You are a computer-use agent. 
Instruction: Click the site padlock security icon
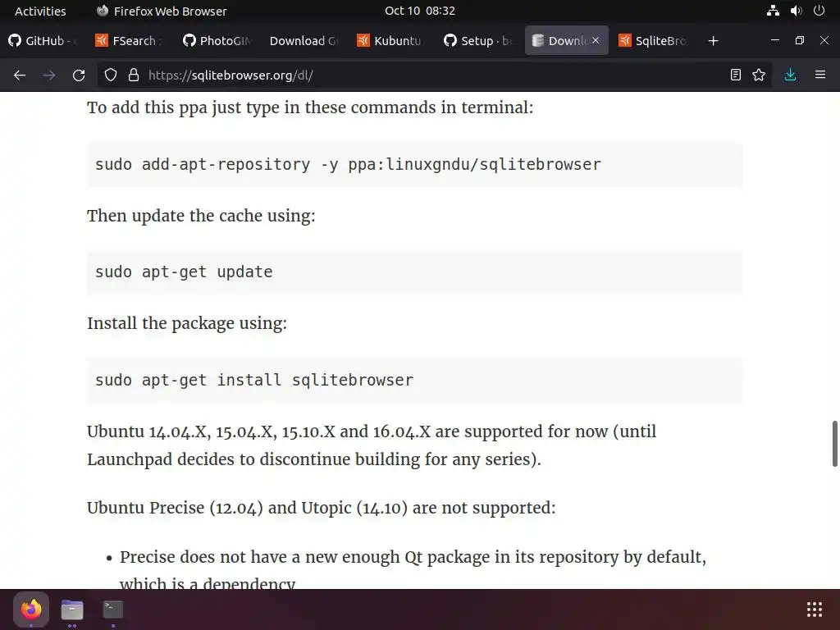coord(133,75)
